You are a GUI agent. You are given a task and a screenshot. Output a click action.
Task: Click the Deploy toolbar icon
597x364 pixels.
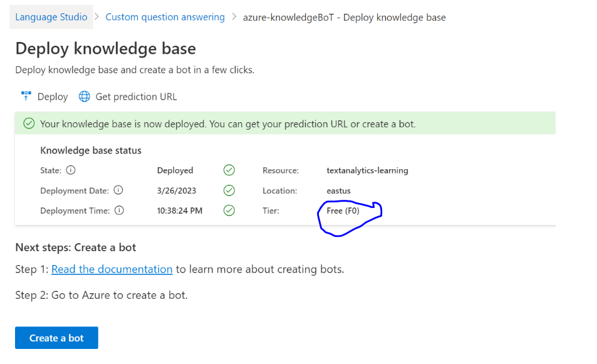coord(26,96)
